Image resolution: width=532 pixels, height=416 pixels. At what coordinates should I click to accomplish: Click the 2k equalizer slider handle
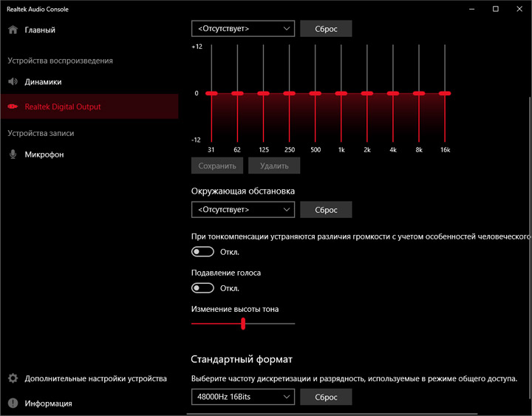tap(367, 93)
